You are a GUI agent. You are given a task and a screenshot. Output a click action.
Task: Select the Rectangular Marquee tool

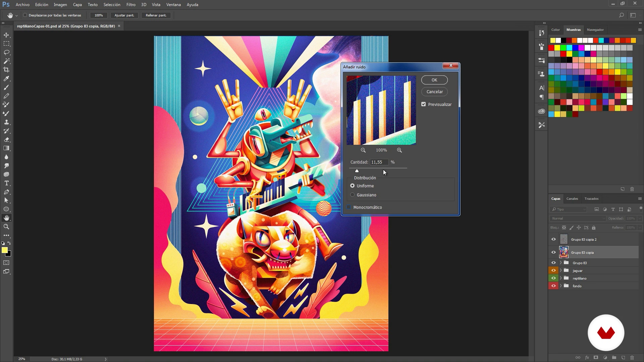(6, 44)
